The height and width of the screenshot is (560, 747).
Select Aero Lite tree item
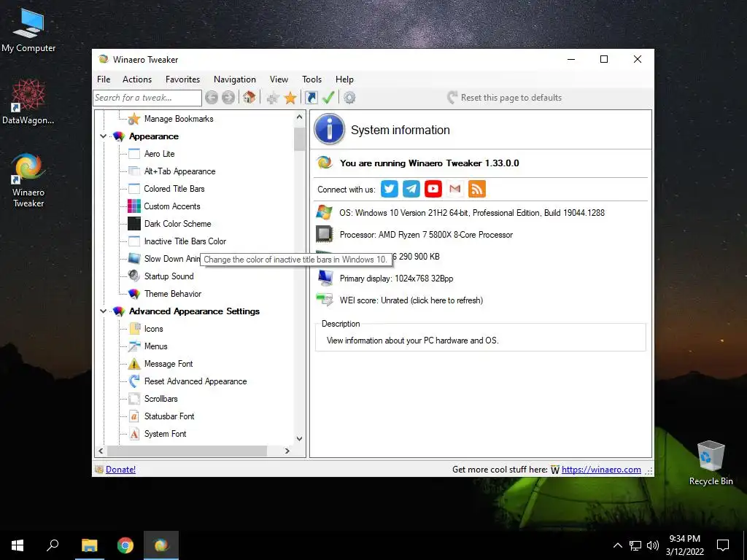159,154
